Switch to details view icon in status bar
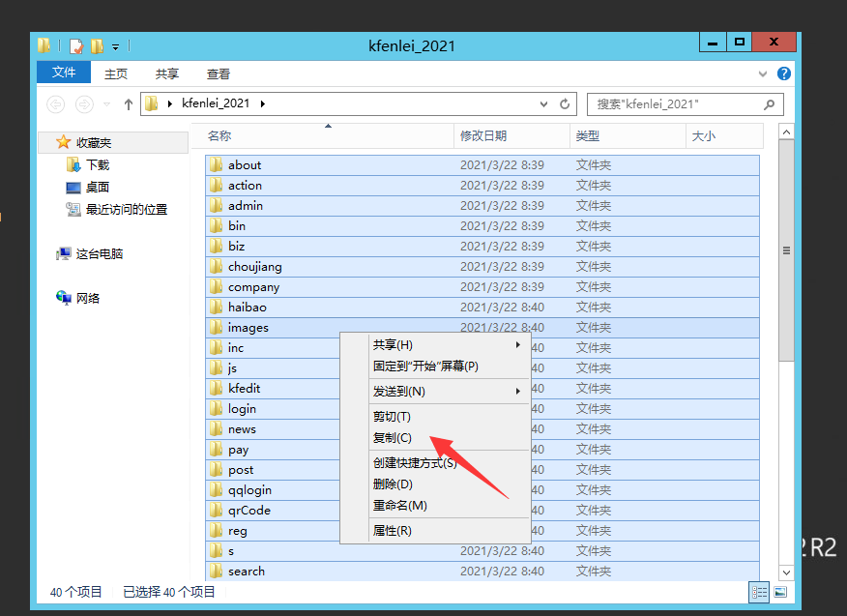847x616 pixels. coord(760,592)
